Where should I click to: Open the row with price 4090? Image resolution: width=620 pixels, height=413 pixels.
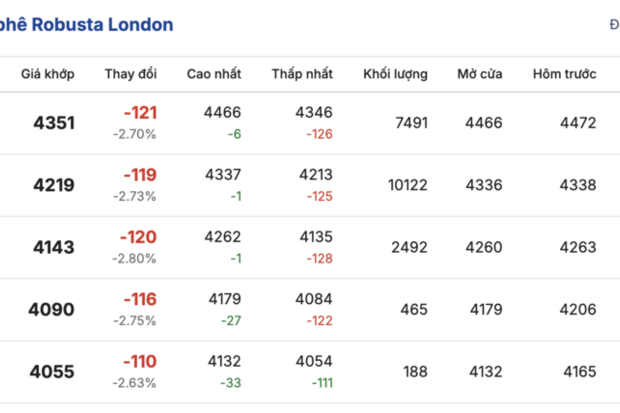click(x=52, y=310)
